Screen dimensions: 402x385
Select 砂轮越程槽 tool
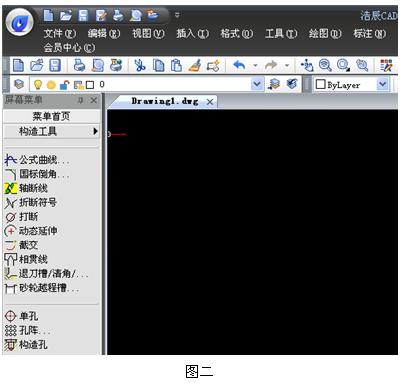pyautogui.click(x=42, y=288)
